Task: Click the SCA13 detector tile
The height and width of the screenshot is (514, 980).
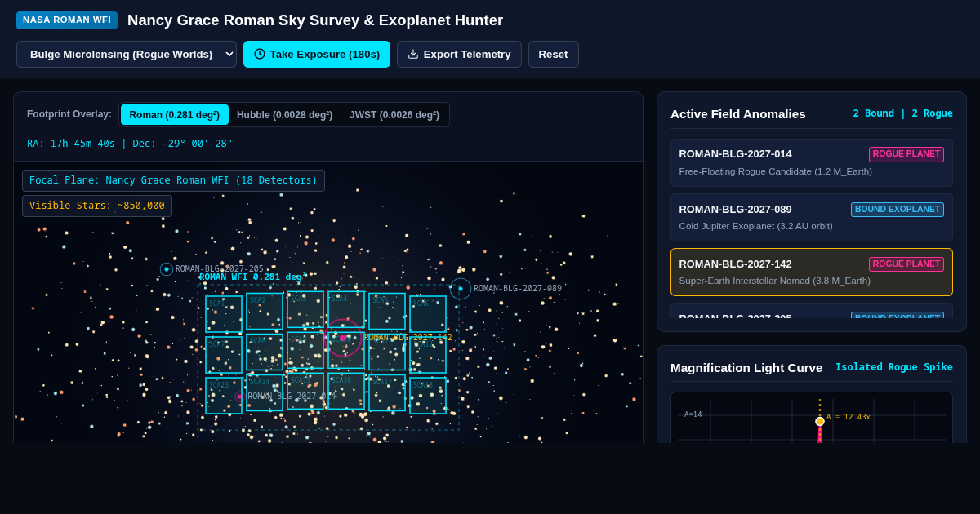Action: (x=224, y=396)
